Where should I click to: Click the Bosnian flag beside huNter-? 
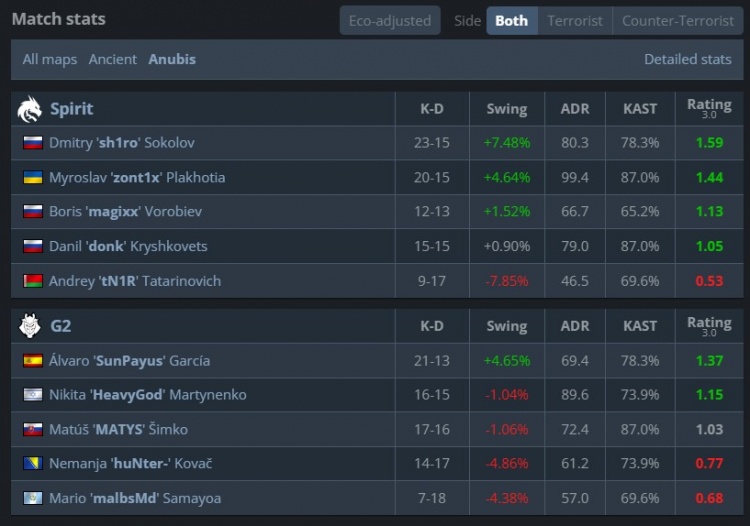click(32, 464)
